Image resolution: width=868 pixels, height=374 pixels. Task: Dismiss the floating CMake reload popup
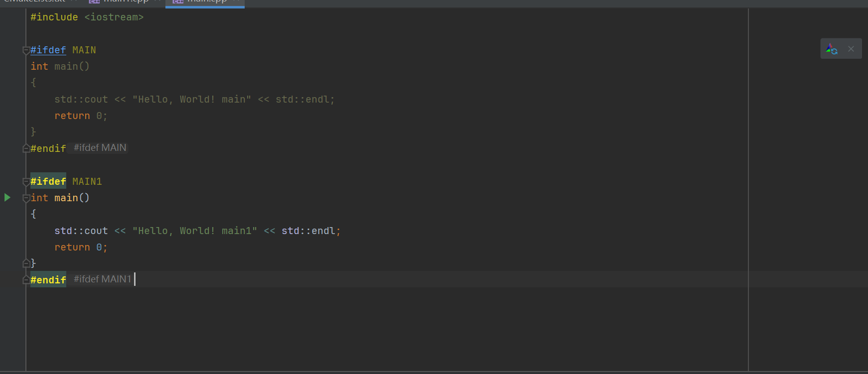[x=851, y=49]
